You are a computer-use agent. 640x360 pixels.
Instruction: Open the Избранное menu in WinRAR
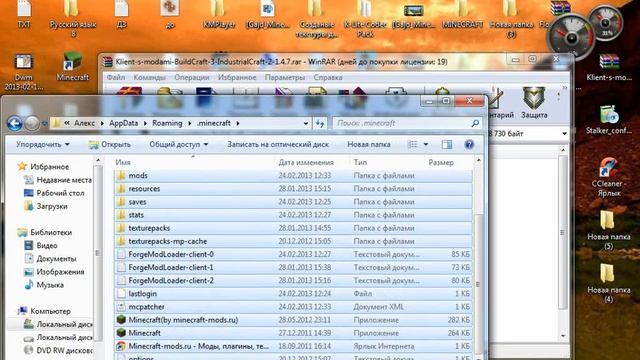237,77
